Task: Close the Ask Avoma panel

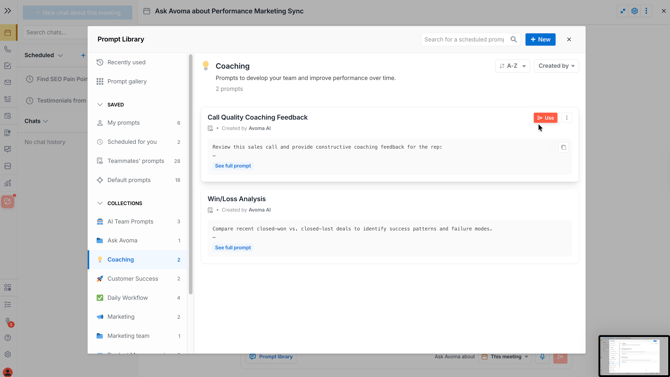Action: click(x=663, y=11)
